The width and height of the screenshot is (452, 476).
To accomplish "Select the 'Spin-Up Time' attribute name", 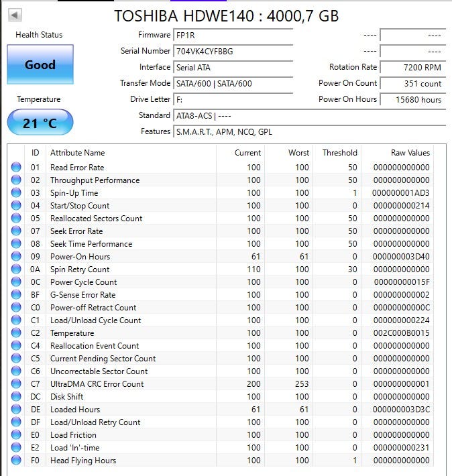I will point(74,193).
